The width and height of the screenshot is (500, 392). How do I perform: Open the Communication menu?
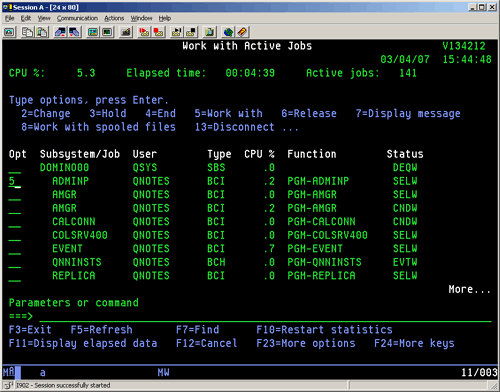click(77, 18)
